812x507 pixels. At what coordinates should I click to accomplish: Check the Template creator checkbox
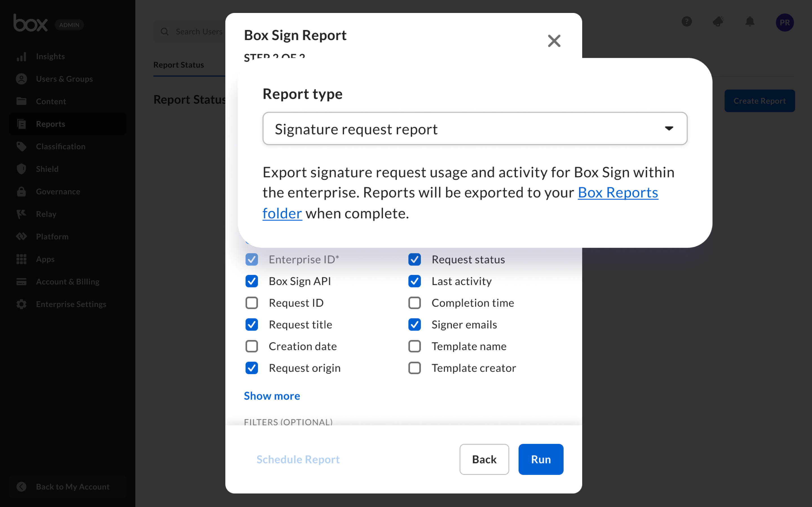[414, 368]
